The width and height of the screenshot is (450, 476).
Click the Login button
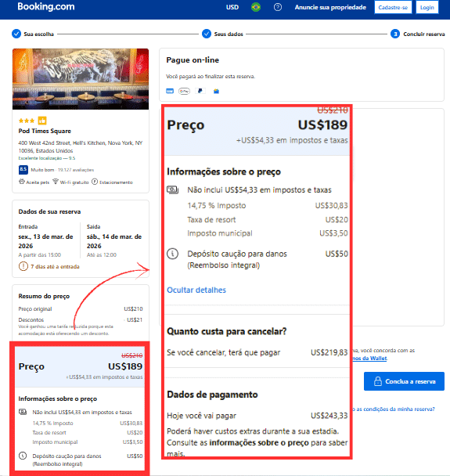pyautogui.click(x=427, y=7)
